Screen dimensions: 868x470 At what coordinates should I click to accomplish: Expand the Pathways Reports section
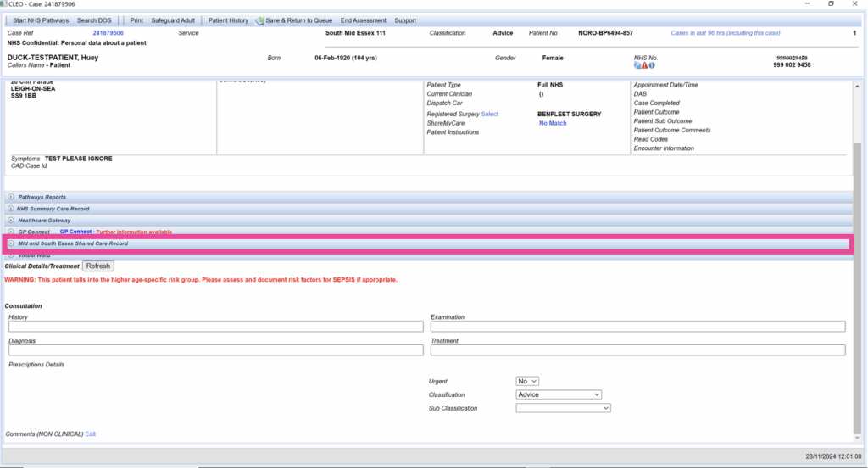coord(10,197)
